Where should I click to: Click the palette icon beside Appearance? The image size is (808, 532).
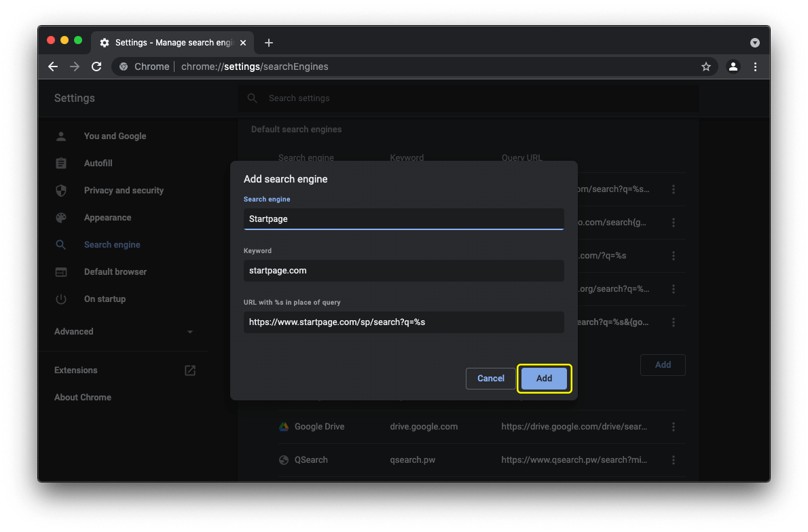pyautogui.click(x=61, y=217)
